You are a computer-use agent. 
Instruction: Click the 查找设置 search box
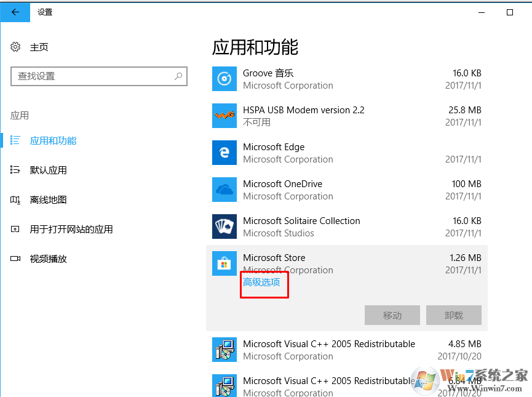98,76
